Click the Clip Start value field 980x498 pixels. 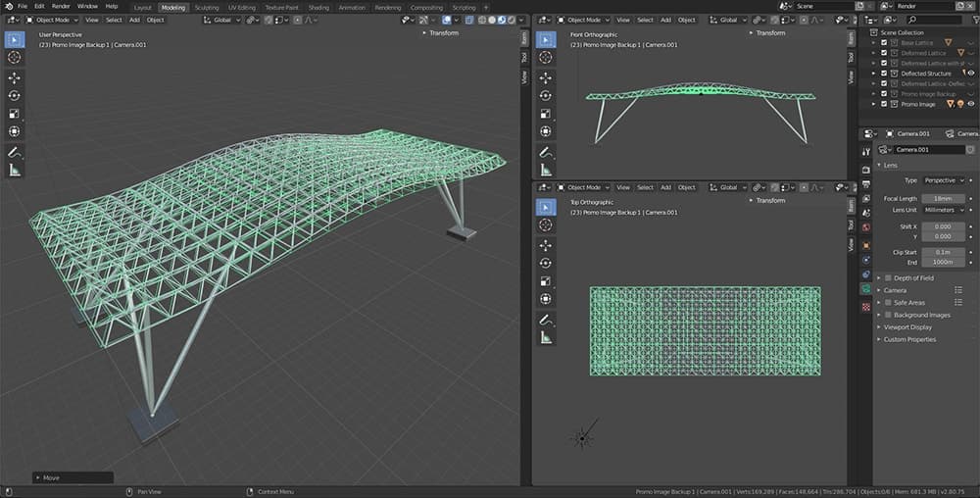(943, 252)
